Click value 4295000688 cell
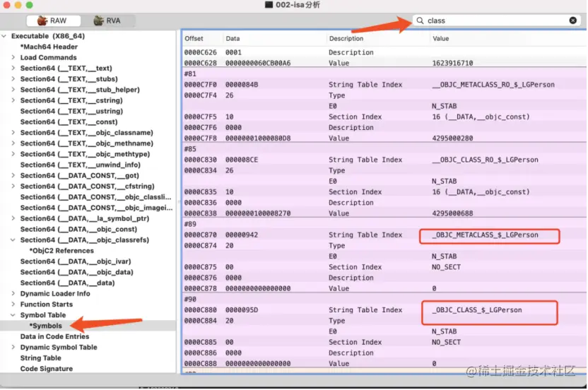 pyautogui.click(x=452, y=213)
